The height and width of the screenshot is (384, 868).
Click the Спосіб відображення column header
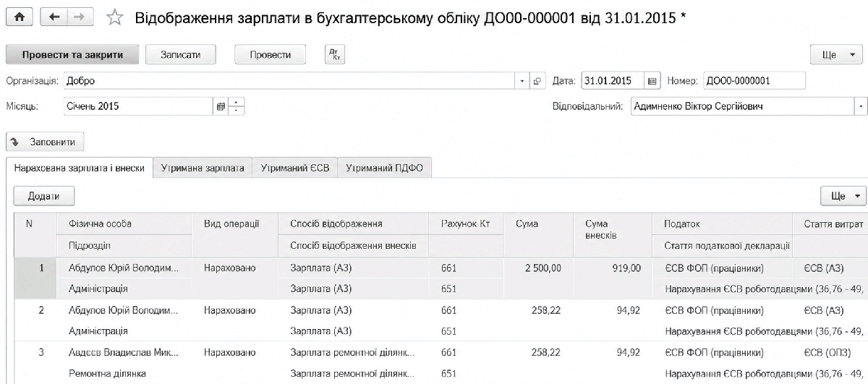[x=354, y=224]
